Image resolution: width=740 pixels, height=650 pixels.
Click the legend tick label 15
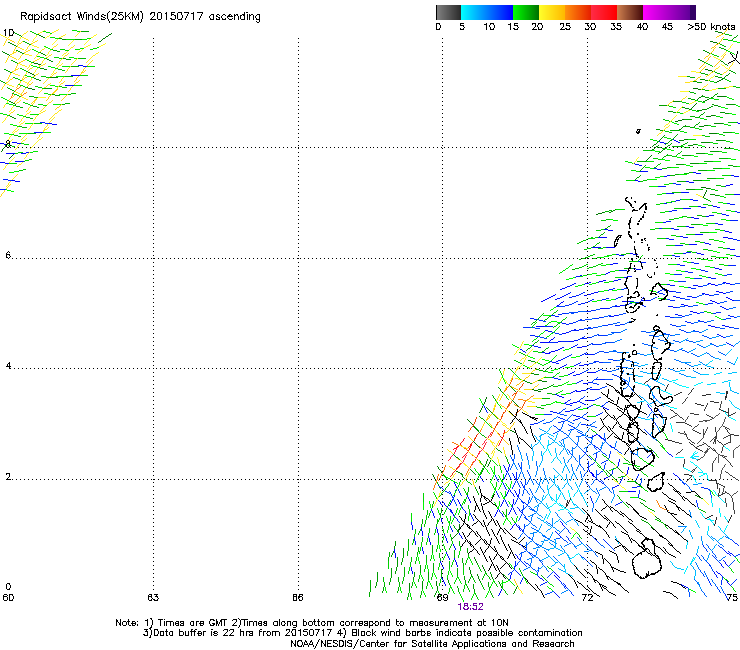(x=513, y=27)
